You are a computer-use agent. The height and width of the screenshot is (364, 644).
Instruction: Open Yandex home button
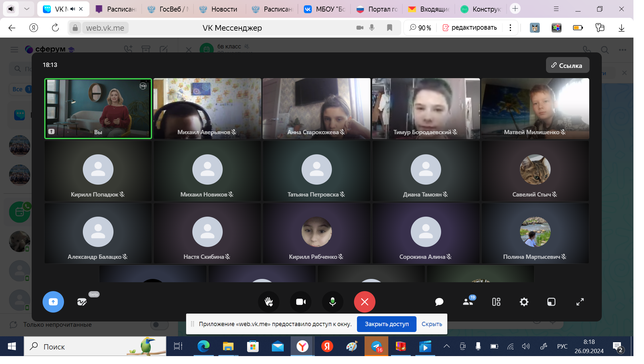click(x=34, y=28)
